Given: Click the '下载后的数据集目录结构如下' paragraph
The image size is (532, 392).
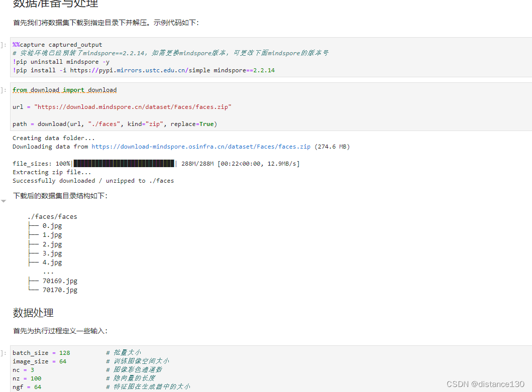Looking at the screenshot, I should pos(60,196).
